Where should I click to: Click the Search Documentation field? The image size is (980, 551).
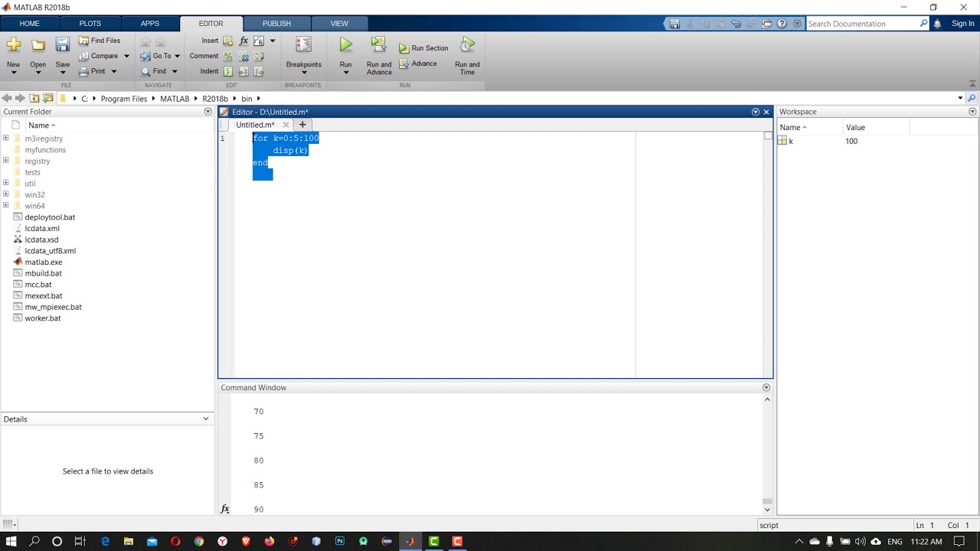(863, 24)
